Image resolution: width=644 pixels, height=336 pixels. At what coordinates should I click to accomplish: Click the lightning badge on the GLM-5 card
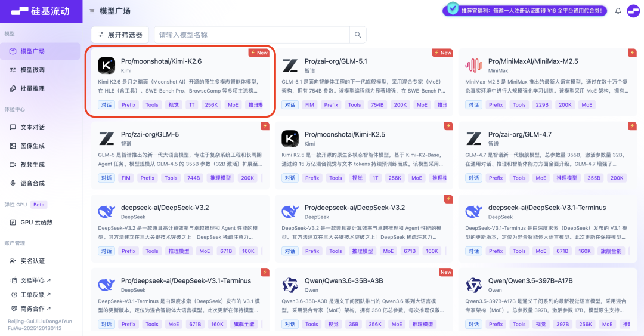(265, 126)
